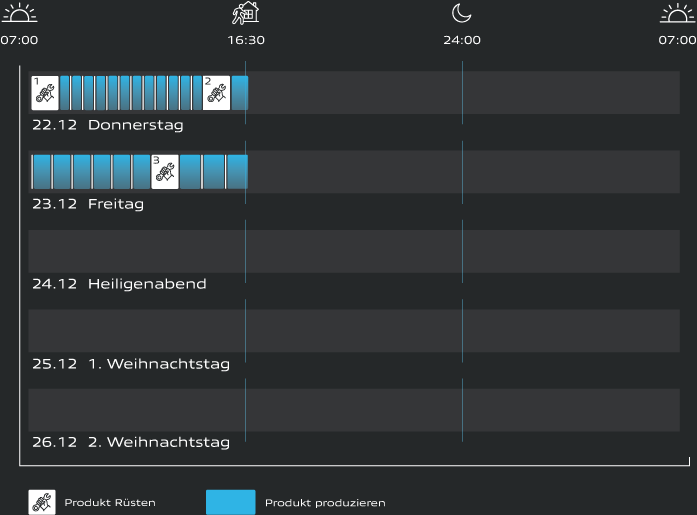Click the 16:30 time marker label
Screen dimensions: 697x515
(246, 40)
